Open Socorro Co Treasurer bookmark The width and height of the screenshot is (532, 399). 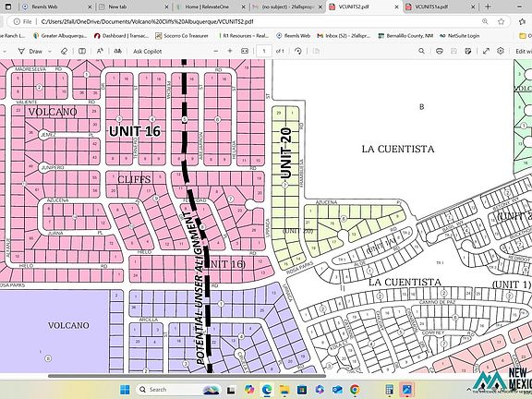[x=182, y=36]
